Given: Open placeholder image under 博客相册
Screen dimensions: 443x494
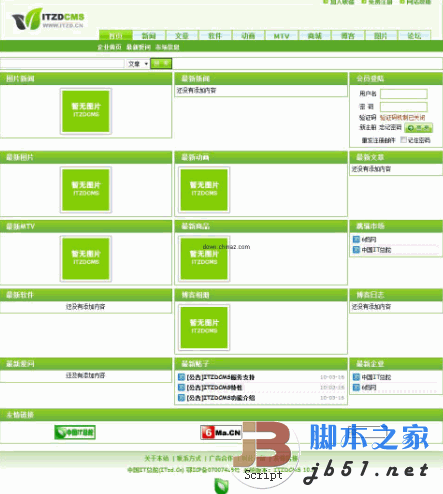Looking at the screenshot, I should (x=204, y=327).
